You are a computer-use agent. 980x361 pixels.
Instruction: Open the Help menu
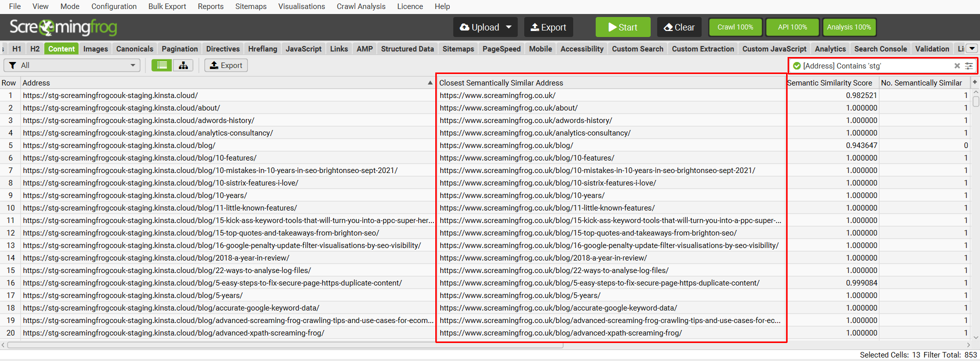[x=442, y=6]
